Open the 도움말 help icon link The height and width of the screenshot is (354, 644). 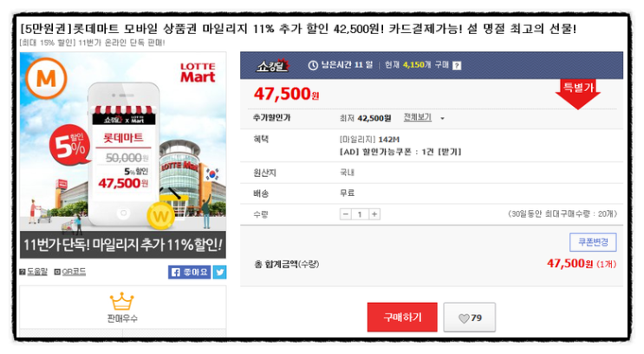tap(34, 272)
